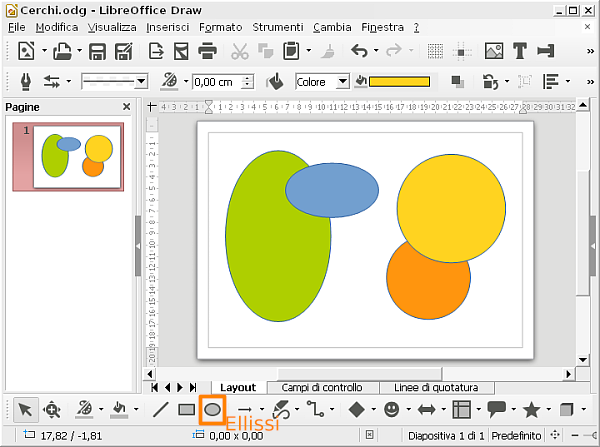This screenshot has width=600, height=447.
Task: Open the Formato menu
Action: 220,27
